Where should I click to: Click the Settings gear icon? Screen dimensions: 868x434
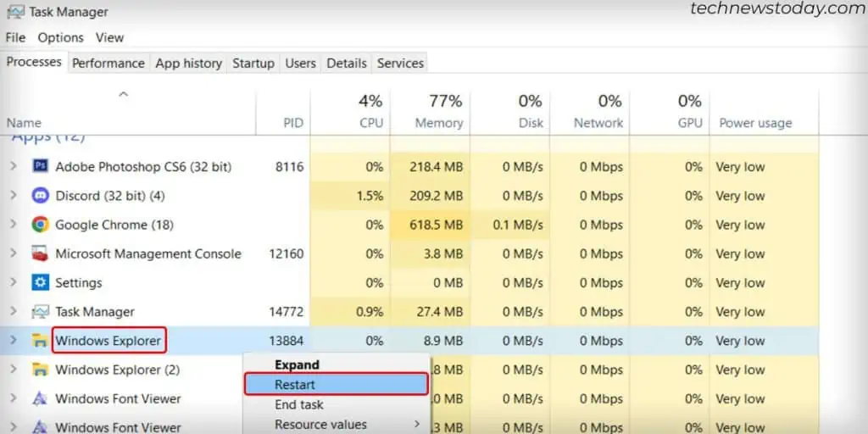(41, 282)
